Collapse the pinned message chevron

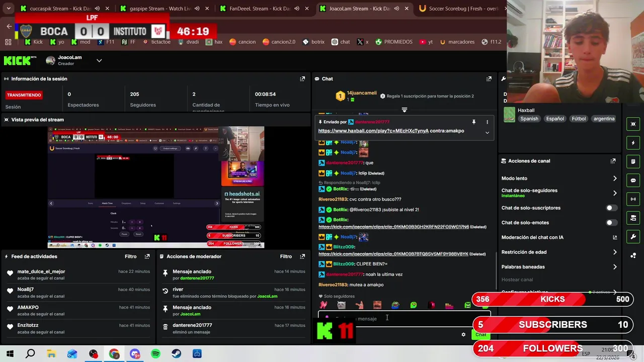pos(487,133)
